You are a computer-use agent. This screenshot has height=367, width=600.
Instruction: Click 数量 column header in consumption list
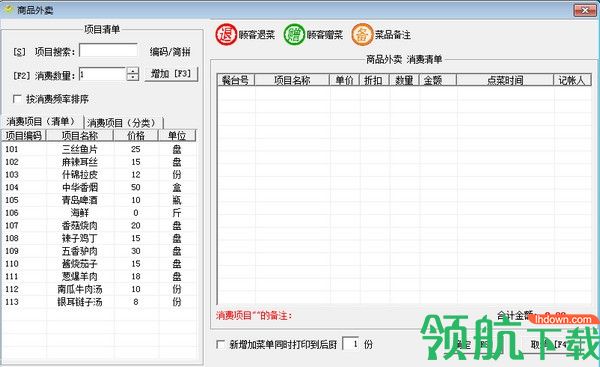[x=404, y=80]
